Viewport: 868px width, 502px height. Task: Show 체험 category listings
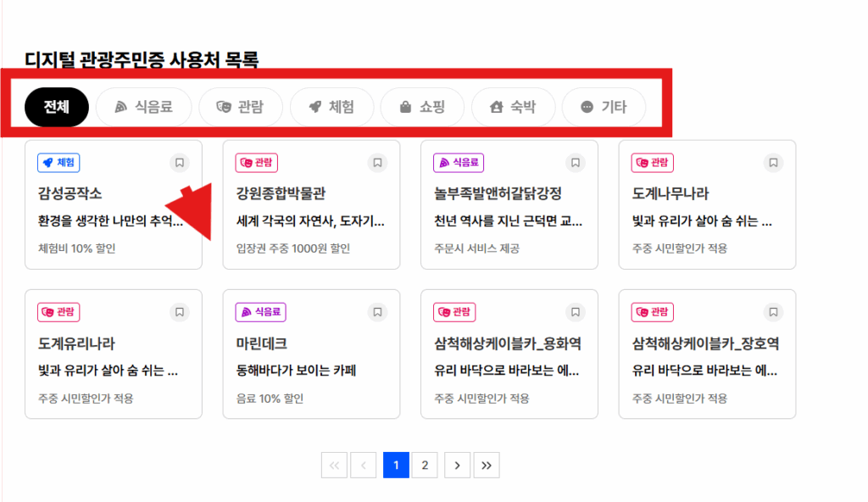331,107
